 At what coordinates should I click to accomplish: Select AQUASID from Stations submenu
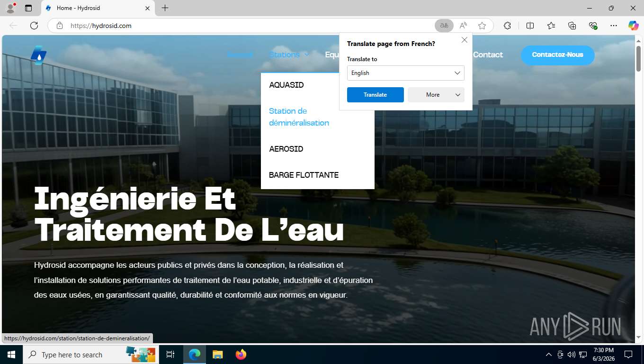[x=286, y=85]
